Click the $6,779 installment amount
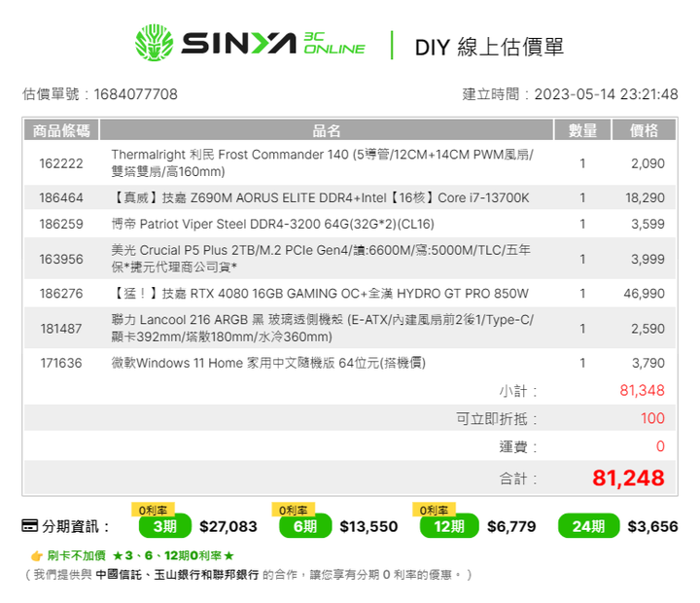This screenshot has height=603, width=700. [x=511, y=526]
